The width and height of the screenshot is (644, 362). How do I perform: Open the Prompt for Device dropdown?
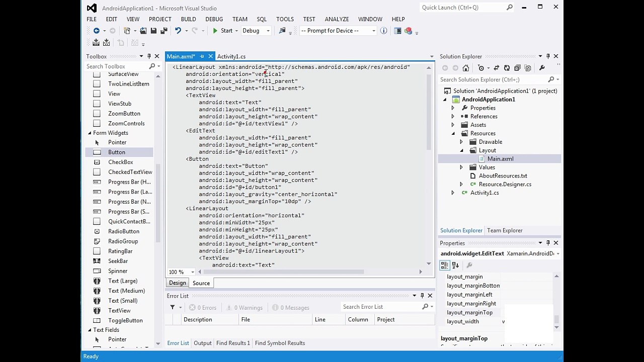coord(373,31)
